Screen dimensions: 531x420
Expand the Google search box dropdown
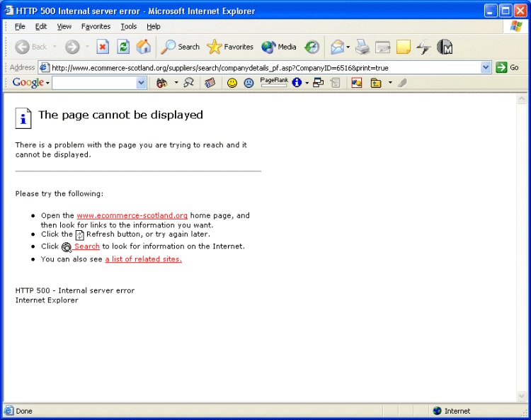click(141, 83)
